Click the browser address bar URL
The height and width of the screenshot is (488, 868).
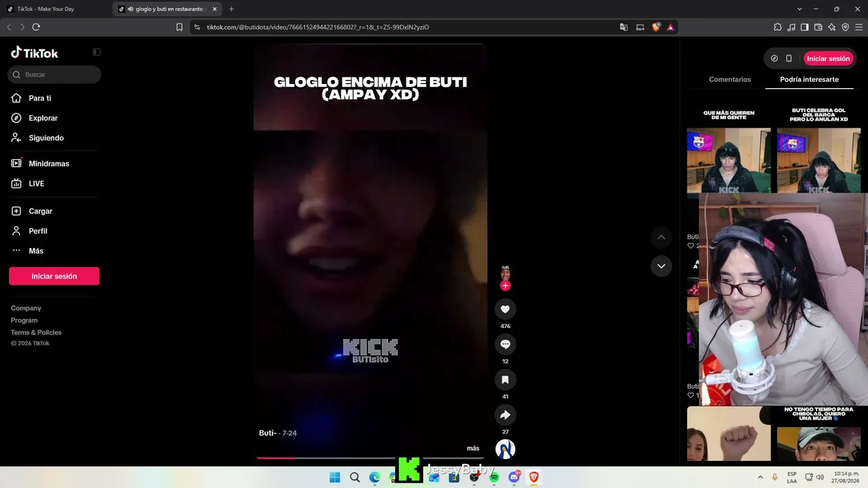[318, 27]
